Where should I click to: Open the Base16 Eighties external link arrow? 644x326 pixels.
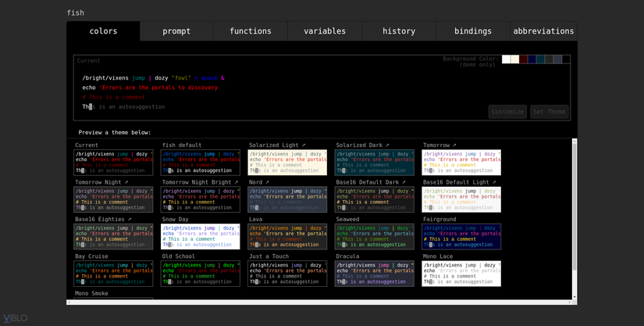[x=131, y=219]
